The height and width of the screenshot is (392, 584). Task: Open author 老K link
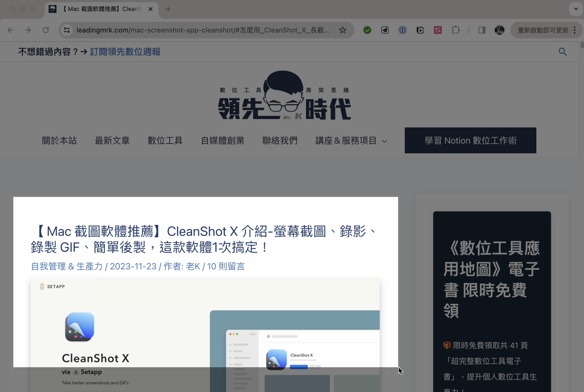[193, 266]
